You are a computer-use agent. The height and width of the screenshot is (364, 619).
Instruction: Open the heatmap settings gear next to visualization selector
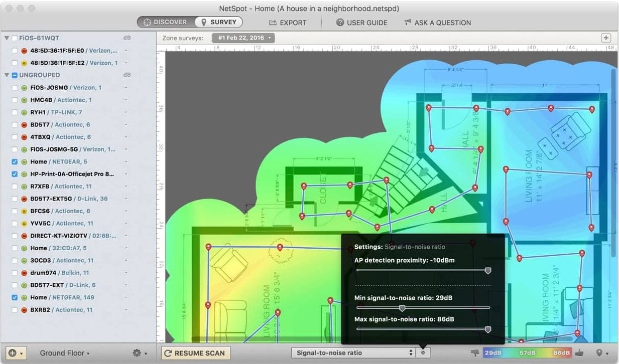[423, 353]
